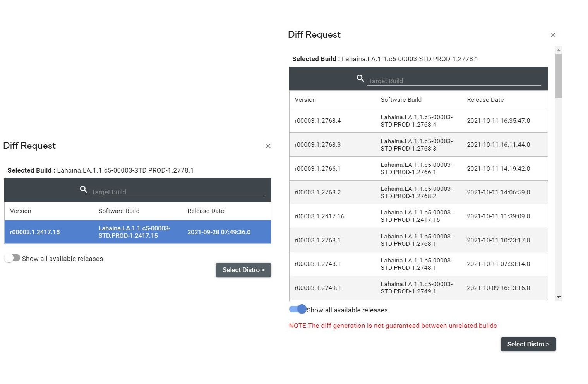Click Version column header in left table
This screenshot has height=384, width=588.
pos(21,211)
